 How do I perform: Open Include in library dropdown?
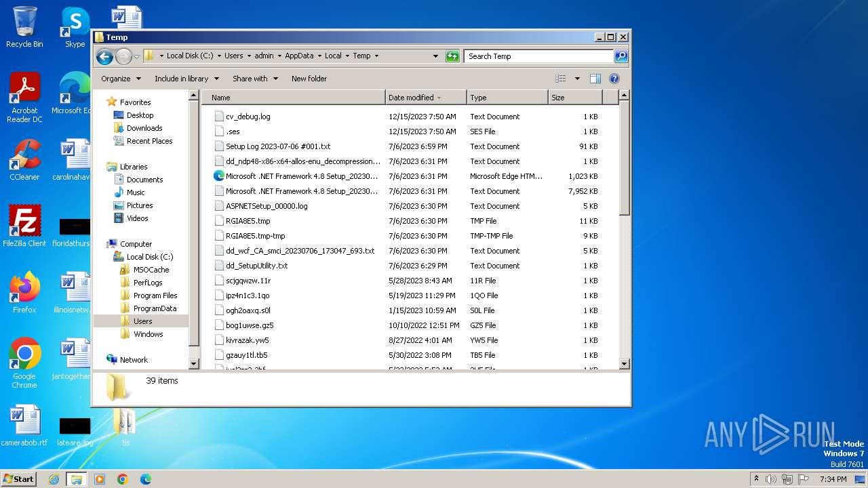coord(186,79)
